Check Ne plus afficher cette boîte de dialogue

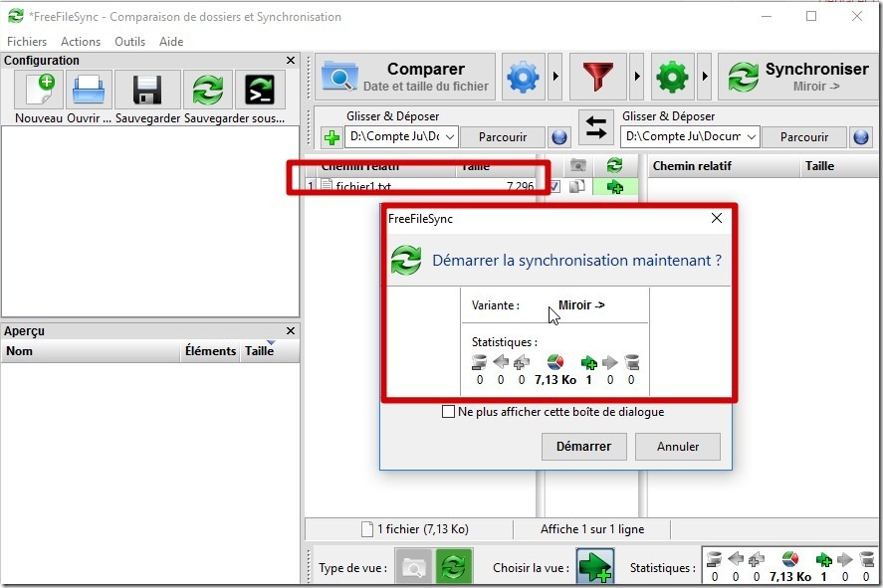[x=448, y=412]
